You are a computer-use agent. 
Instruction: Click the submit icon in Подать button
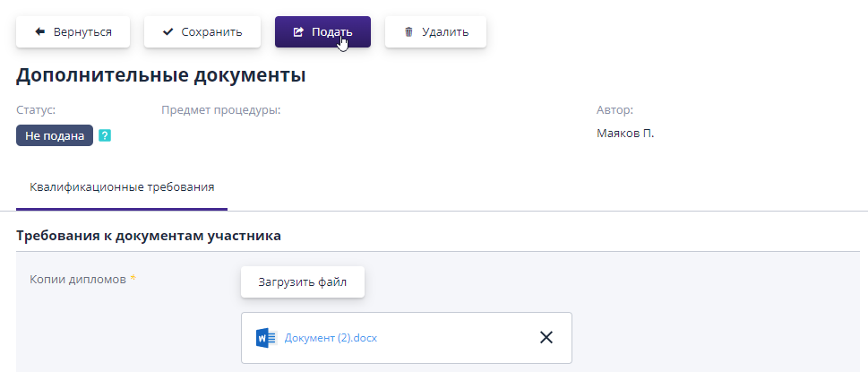(298, 32)
